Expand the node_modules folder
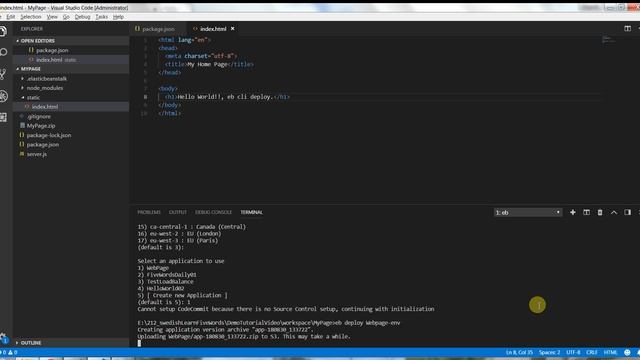This screenshot has width=640, height=360. click(45, 88)
